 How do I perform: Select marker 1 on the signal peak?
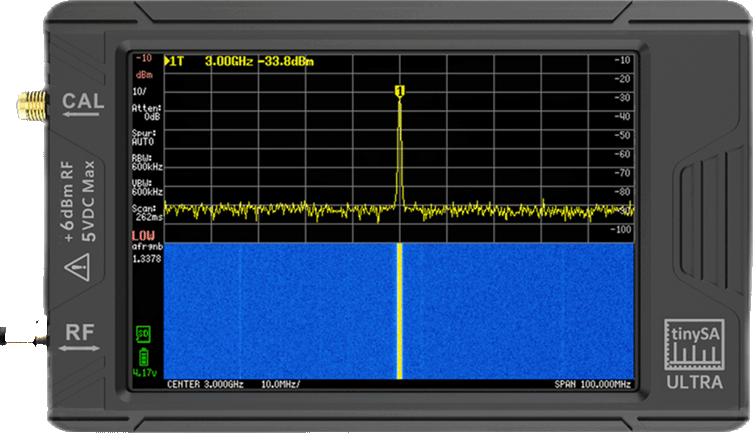coord(400,91)
